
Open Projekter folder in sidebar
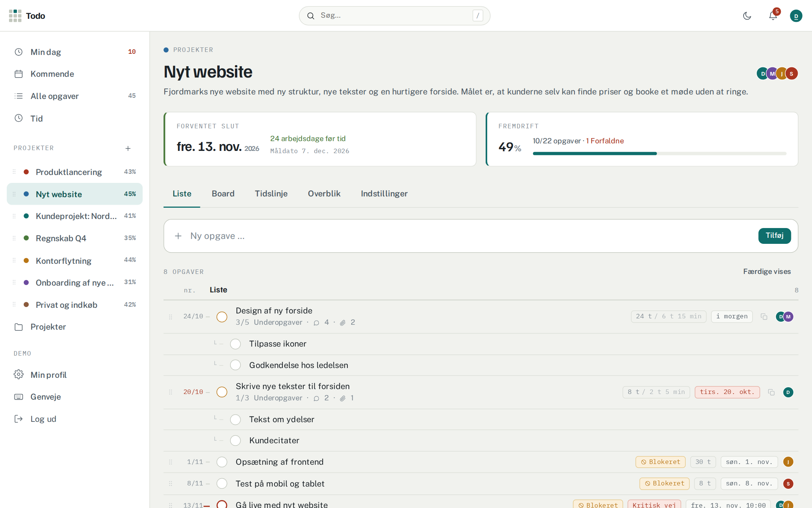(74, 327)
